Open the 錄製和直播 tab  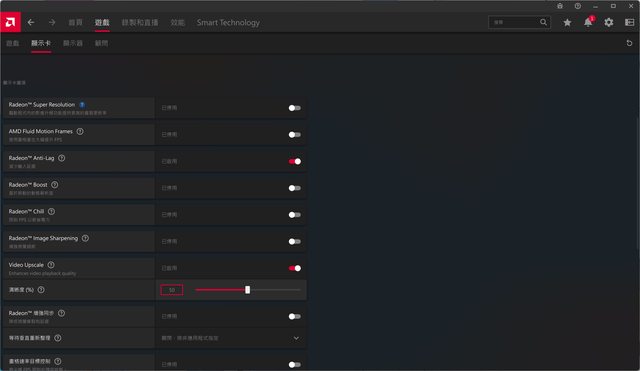[140, 22]
